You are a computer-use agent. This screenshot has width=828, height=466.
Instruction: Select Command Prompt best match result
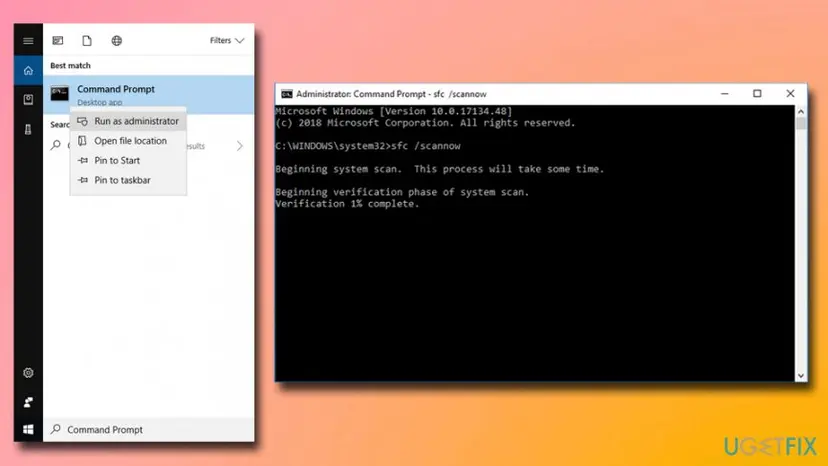pos(148,95)
